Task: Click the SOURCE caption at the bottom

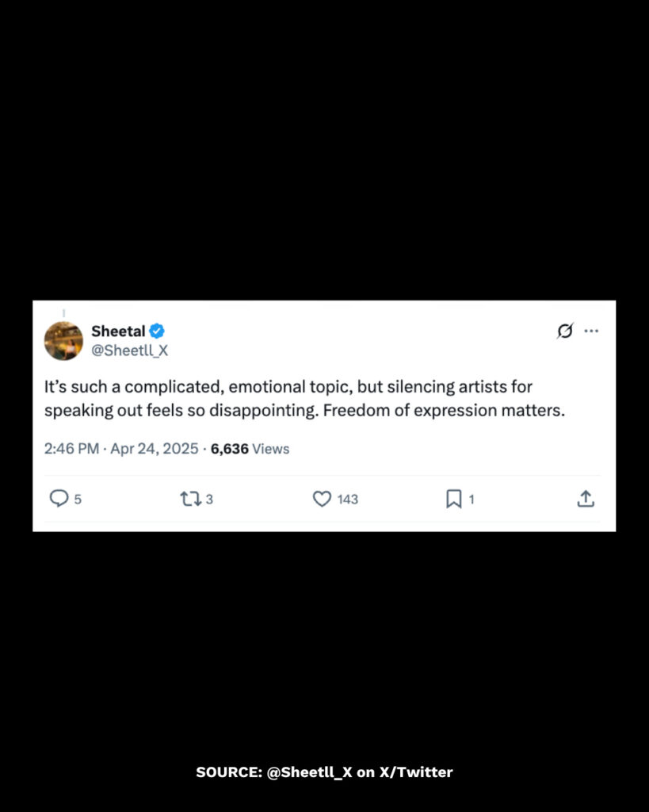Action: (x=324, y=772)
